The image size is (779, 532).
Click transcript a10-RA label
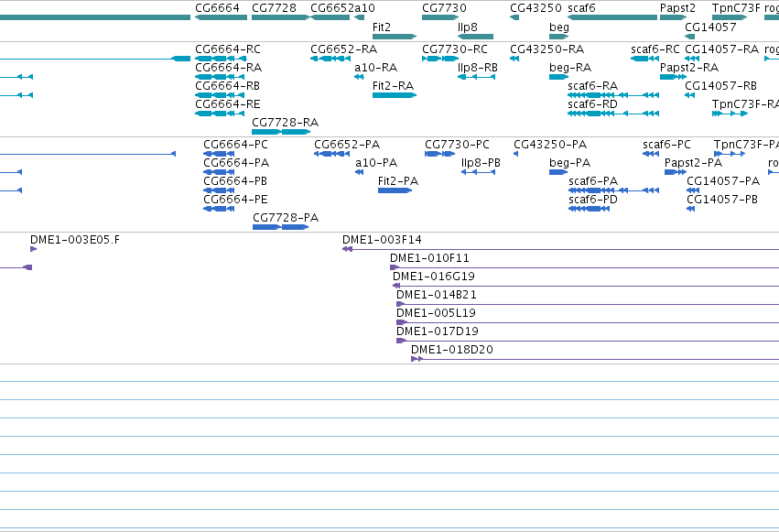pyautogui.click(x=375, y=67)
